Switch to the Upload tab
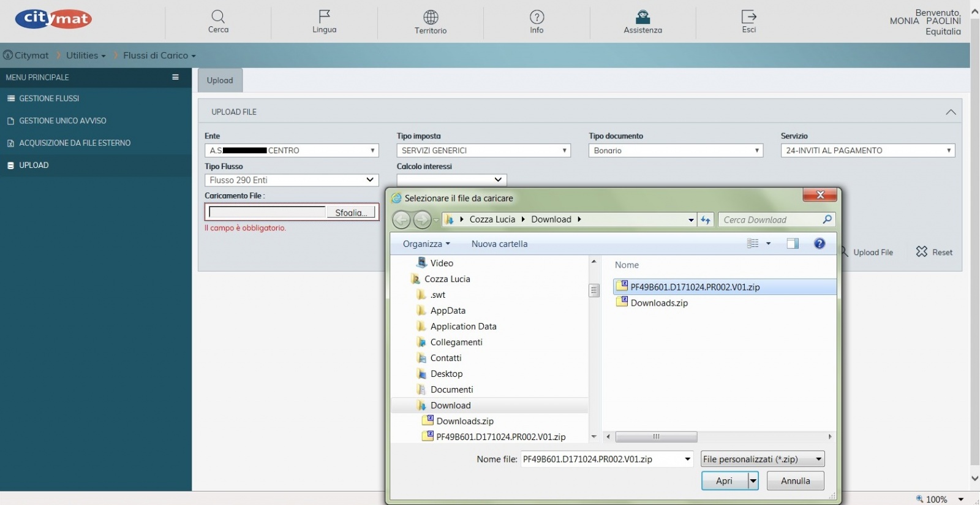The image size is (980, 505). pos(220,80)
